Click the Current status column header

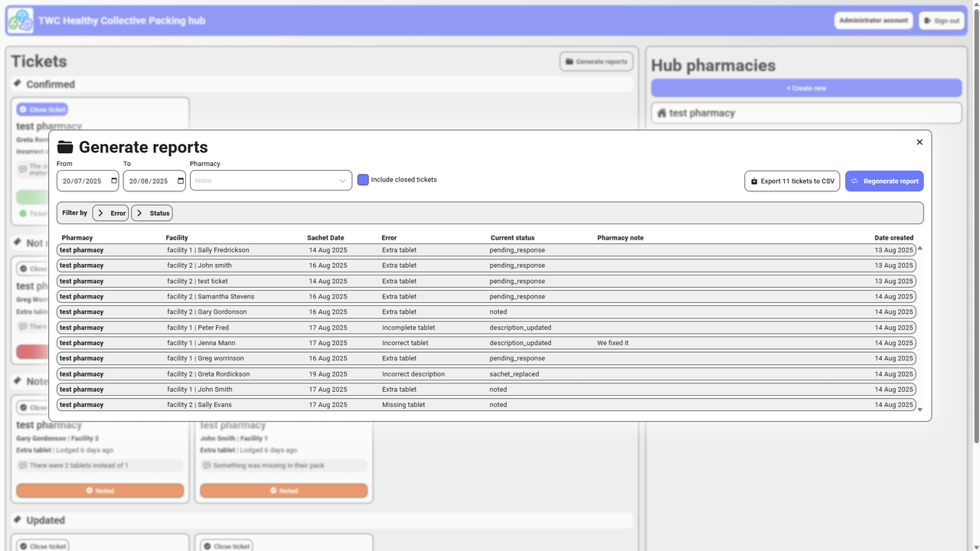point(513,238)
